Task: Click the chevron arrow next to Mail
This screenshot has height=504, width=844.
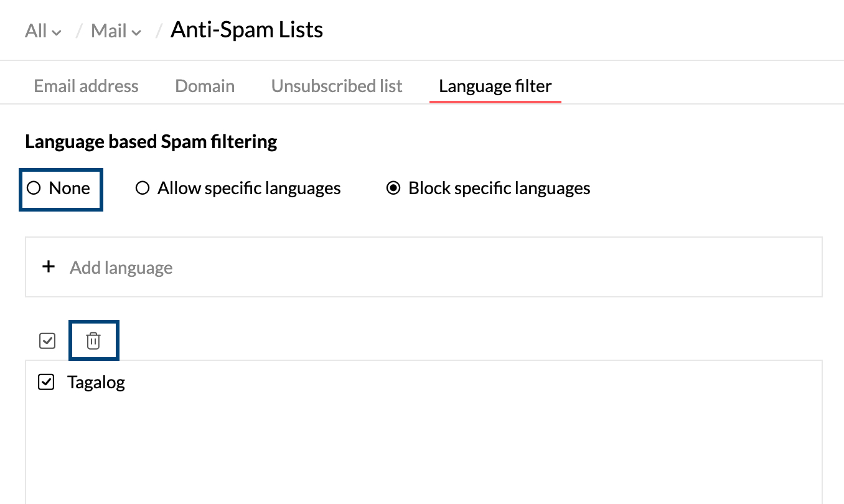Action: [x=136, y=32]
